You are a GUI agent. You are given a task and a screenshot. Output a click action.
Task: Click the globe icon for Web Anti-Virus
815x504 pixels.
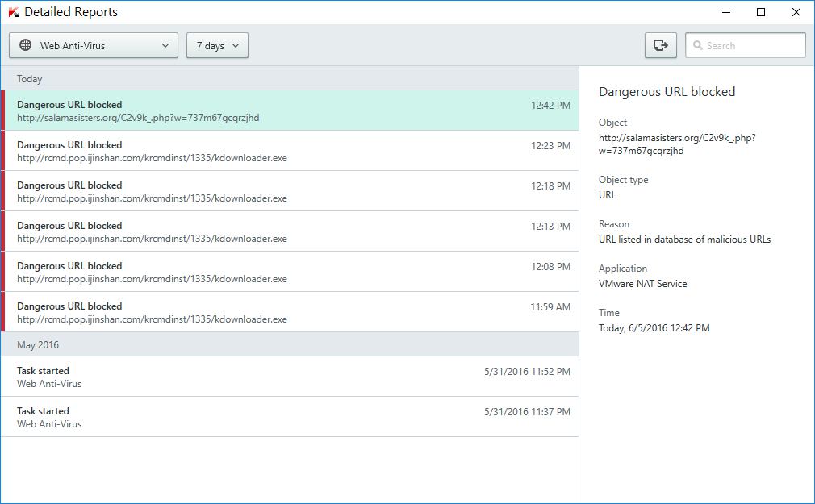click(x=25, y=46)
